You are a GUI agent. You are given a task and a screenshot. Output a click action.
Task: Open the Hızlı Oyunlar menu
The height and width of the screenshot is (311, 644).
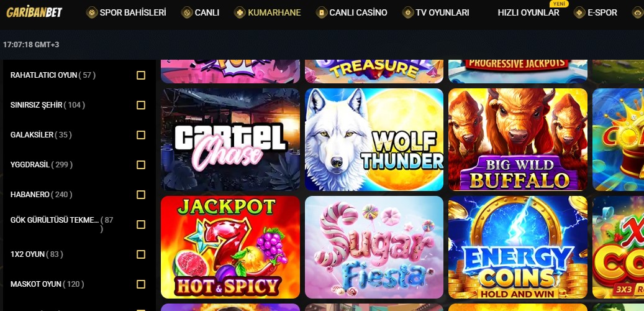[528, 12]
